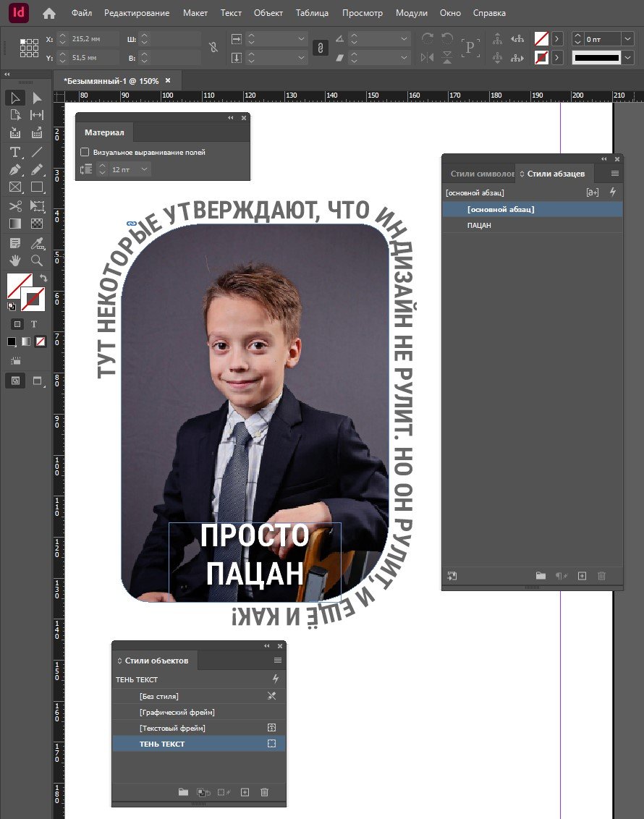Viewport: 644px width, 819px height.
Task: Select the Line tool
Action: pos(37,152)
